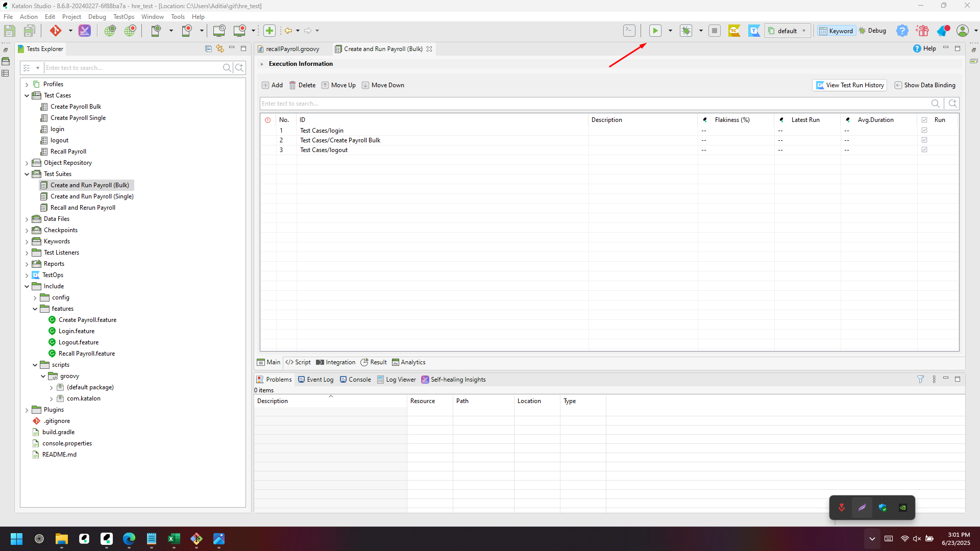Click Collapse All icon in Tests Explorer
The width and height of the screenshot is (980, 551).
point(208,48)
